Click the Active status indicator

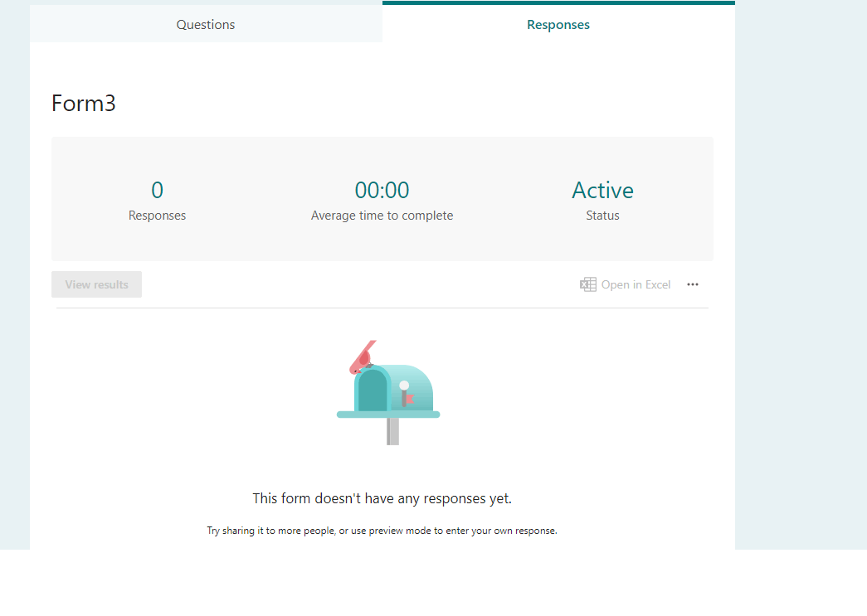[602, 190]
